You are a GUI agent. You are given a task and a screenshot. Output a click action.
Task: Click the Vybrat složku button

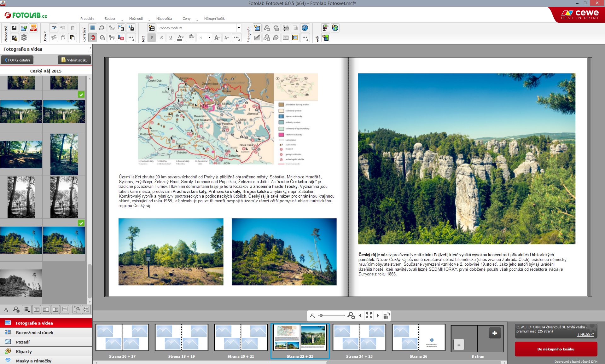coord(74,60)
